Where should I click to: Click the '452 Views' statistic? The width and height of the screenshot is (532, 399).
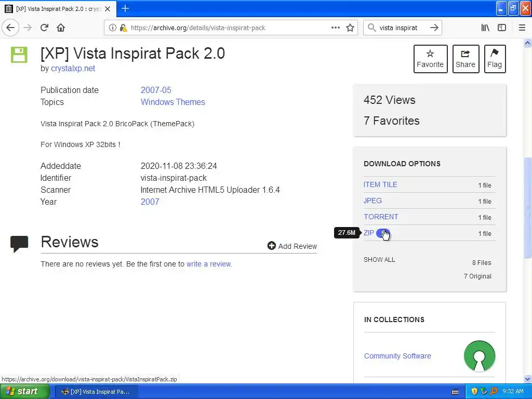click(x=390, y=100)
